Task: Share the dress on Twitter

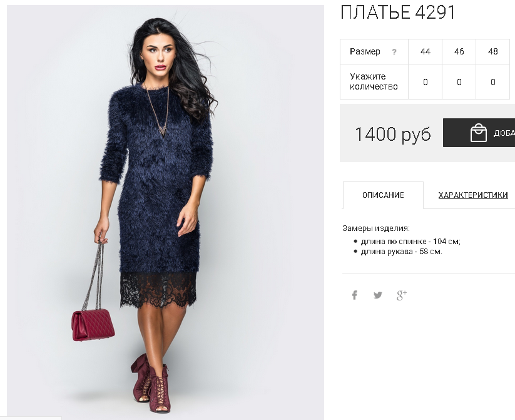Action: tap(378, 295)
